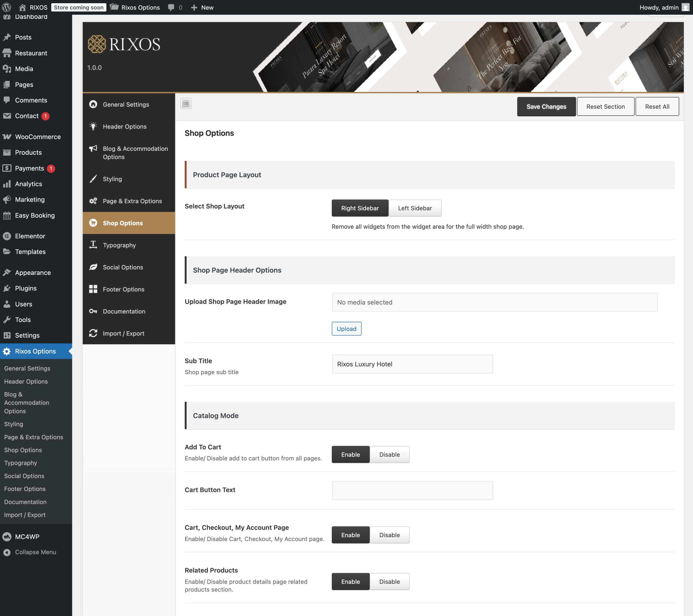Screen dimensions: 693x616
Task: Click Store coming soon badge
Action: tap(79, 8)
